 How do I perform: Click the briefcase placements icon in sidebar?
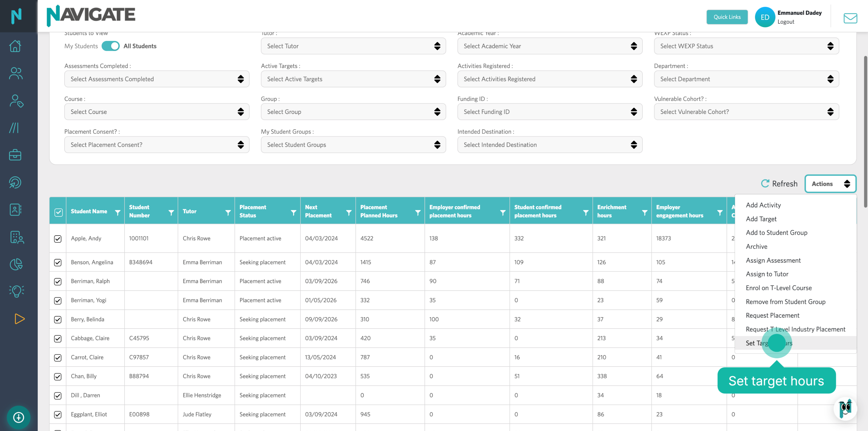coord(15,155)
